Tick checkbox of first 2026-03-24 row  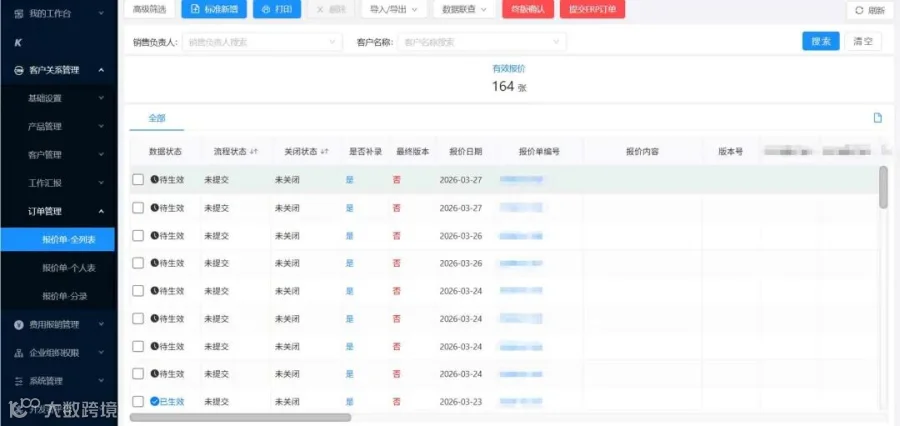click(x=138, y=291)
